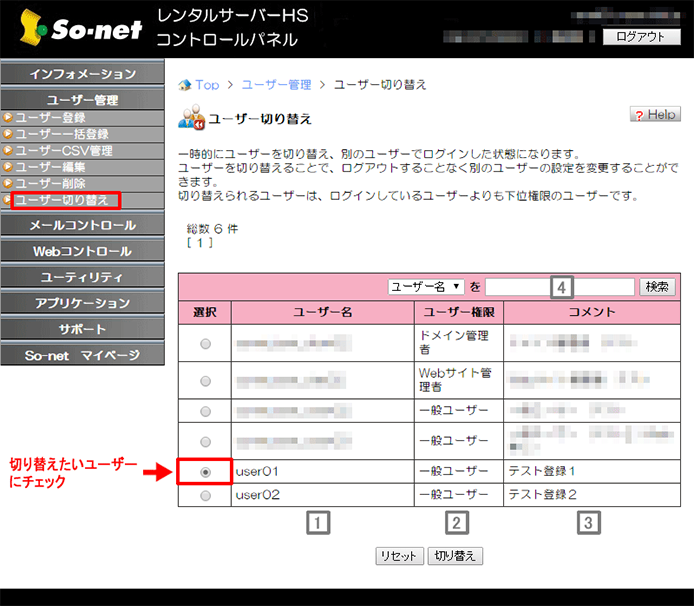This screenshot has height=606, width=694.
Task: Click the orange bullet beside ユーザーCSV管理
Action: click(8, 151)
